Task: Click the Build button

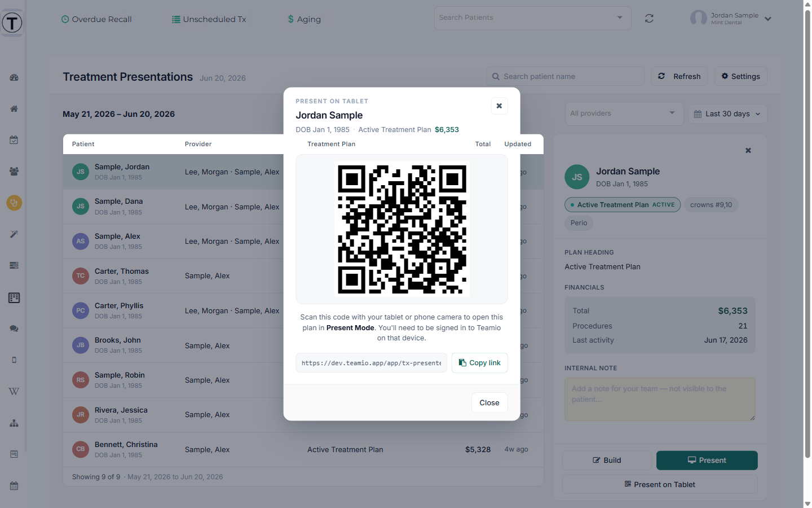Action: pos(607,460)
